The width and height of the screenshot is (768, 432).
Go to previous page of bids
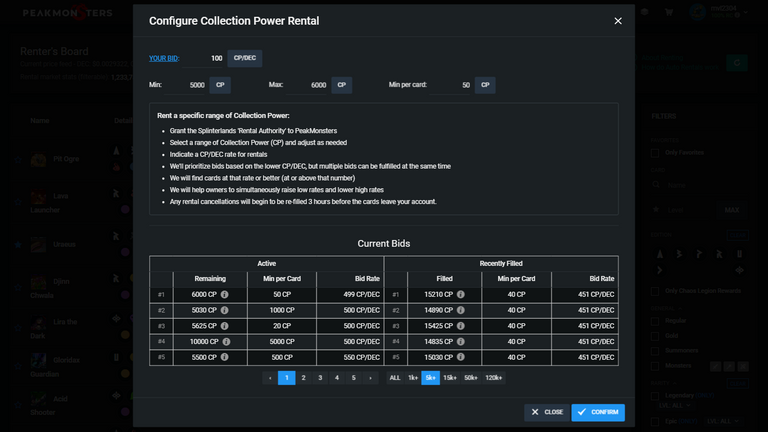coord(270,378)
